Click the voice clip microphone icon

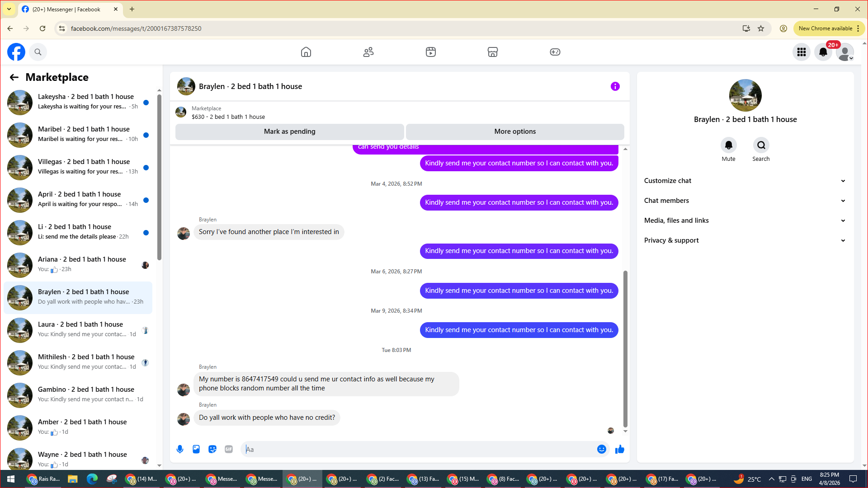(x=180, y=449)
